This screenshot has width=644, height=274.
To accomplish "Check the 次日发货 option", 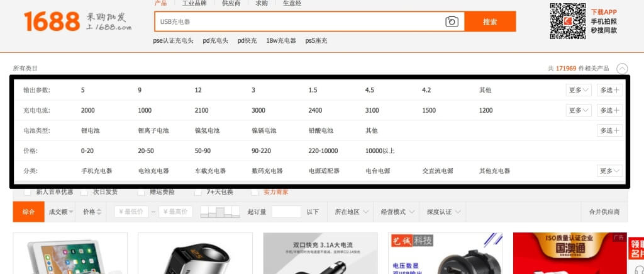I will (84, 192).
